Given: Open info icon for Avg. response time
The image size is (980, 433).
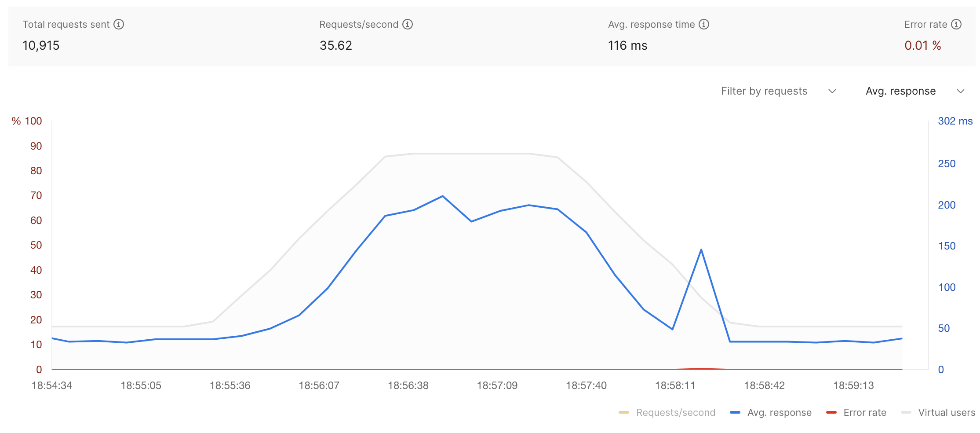Looking at the screenshot, I should coord(704,24).
